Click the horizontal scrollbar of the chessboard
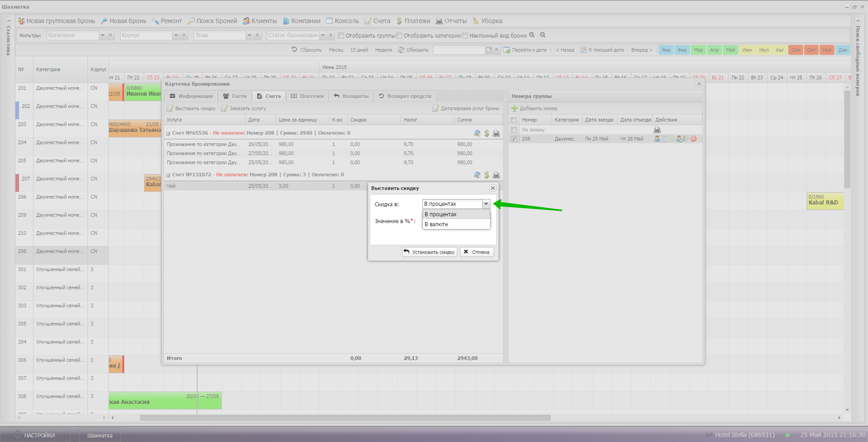This screenshot has height=442, width=868. 345,418
